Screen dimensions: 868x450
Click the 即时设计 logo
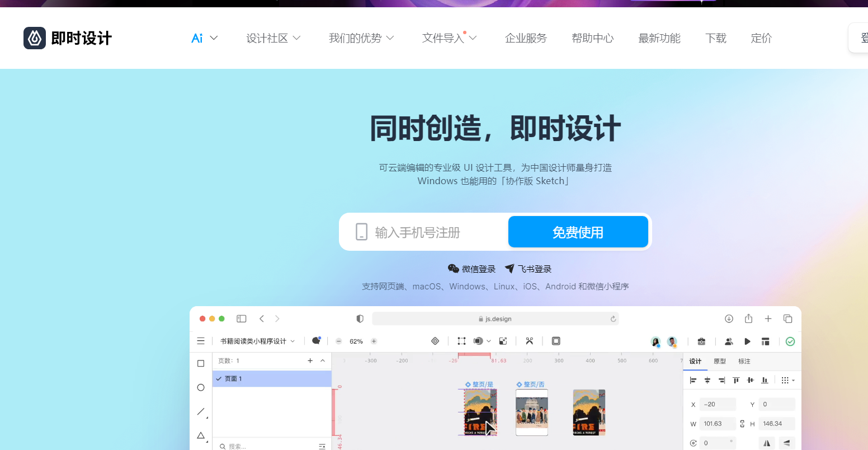coord(68,38)
